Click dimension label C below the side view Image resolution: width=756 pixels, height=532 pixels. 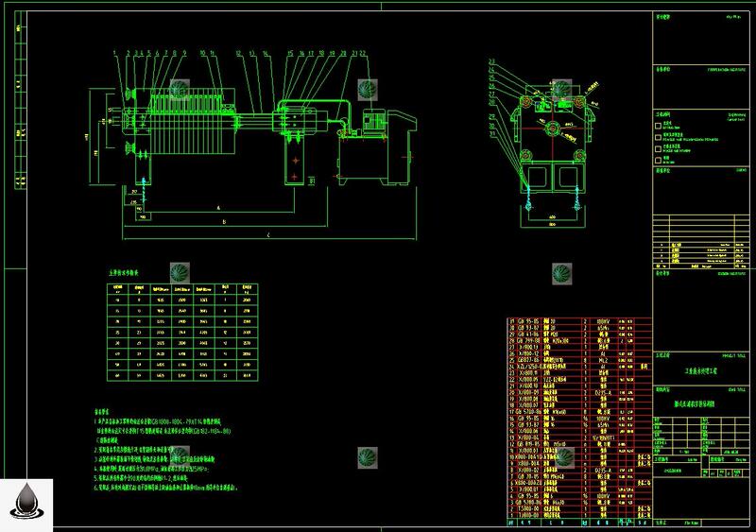pyautogui.click(x=268, y=234)
